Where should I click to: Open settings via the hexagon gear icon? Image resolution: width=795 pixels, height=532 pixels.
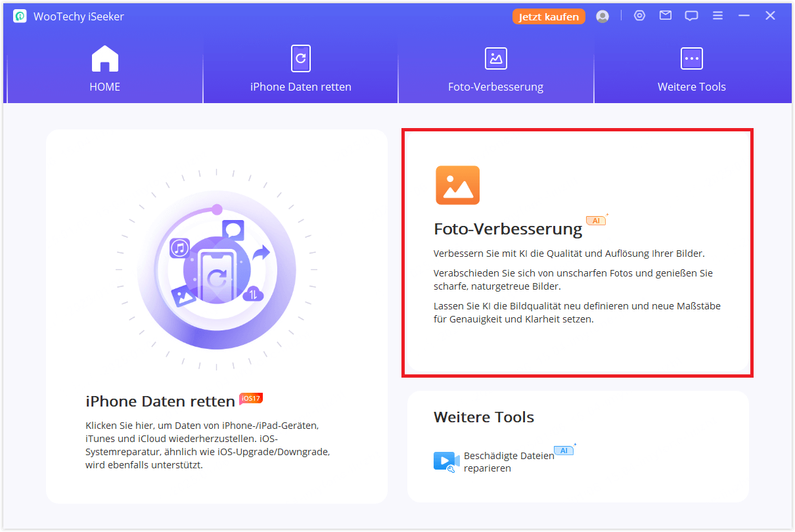(x=639, y=16)
